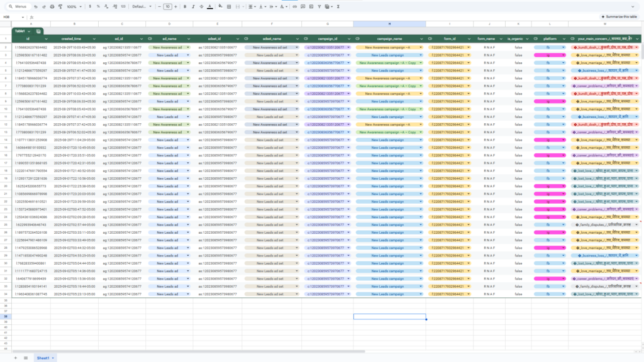
Task: Open the font family dropdown
Action: pos(142,6)
